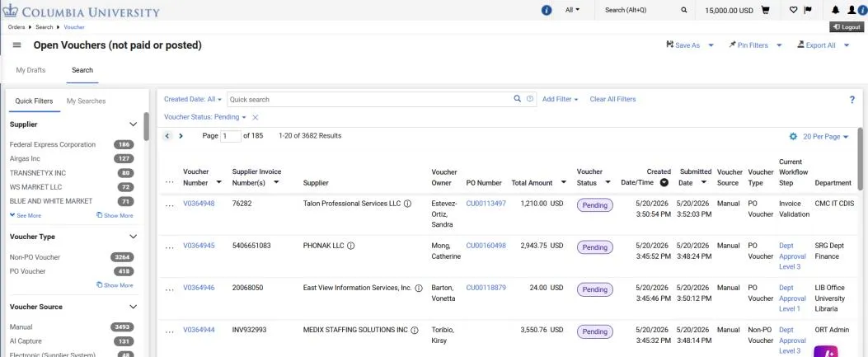Click the purple assistant icon at bottom right
Screen dimensions: 868x357
(x=825, y=351)
